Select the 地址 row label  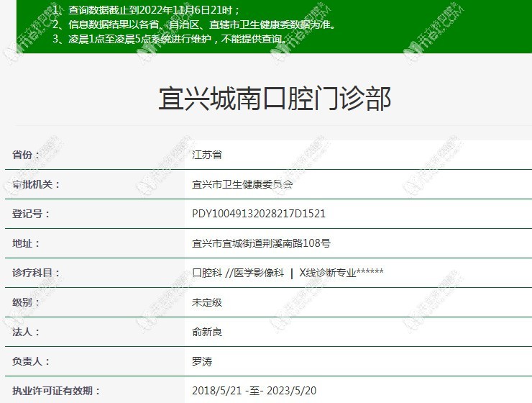[27, 244]
